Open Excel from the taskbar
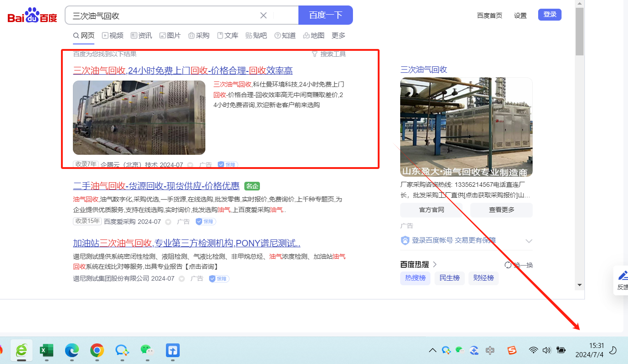628x364 pixels. [x=47, y=351]
